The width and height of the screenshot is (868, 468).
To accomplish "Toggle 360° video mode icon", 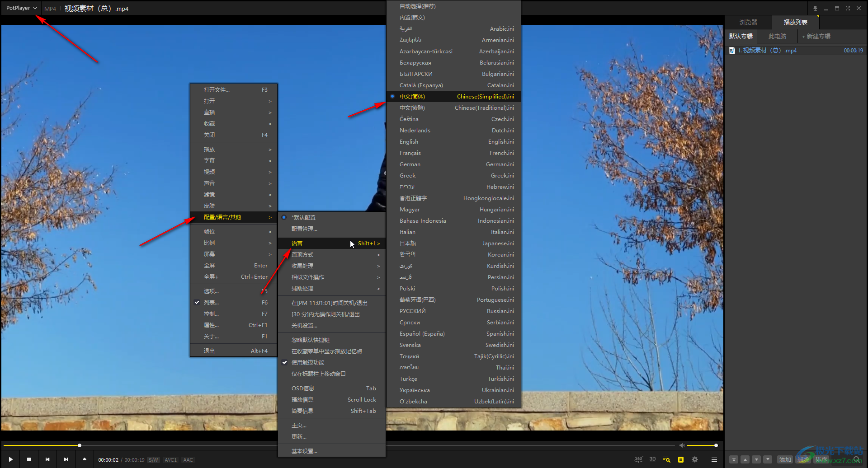I will [x=639, y=459].
